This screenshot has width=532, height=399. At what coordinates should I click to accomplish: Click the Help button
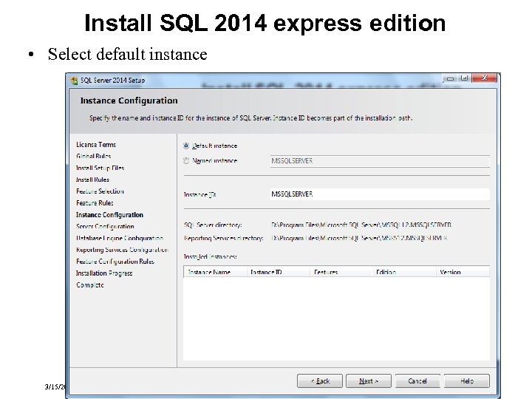(x=467, y=381)
